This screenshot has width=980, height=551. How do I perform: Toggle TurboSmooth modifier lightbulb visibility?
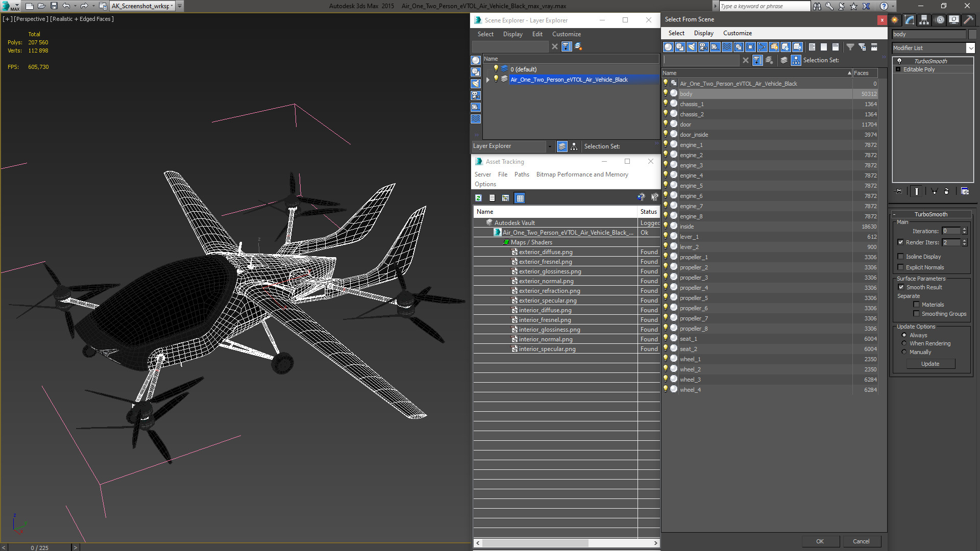tap(899, 61)
